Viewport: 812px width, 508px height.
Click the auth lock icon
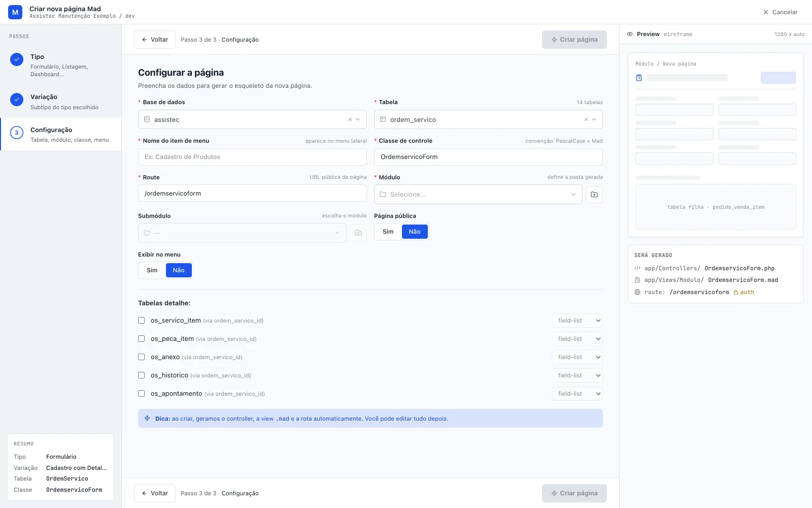coord(736,292)
